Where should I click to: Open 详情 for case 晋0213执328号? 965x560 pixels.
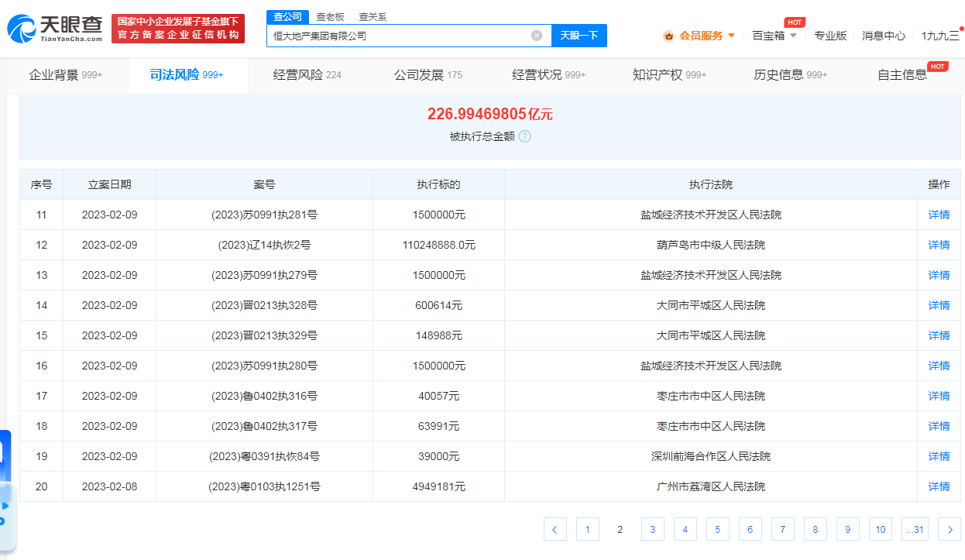(x=939, y=305)
